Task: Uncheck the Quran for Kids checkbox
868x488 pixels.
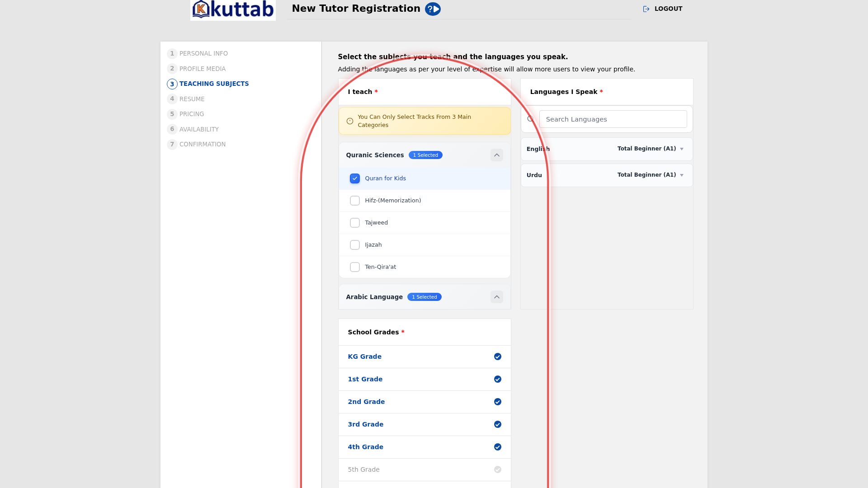Action: click(x=355, y=178)
